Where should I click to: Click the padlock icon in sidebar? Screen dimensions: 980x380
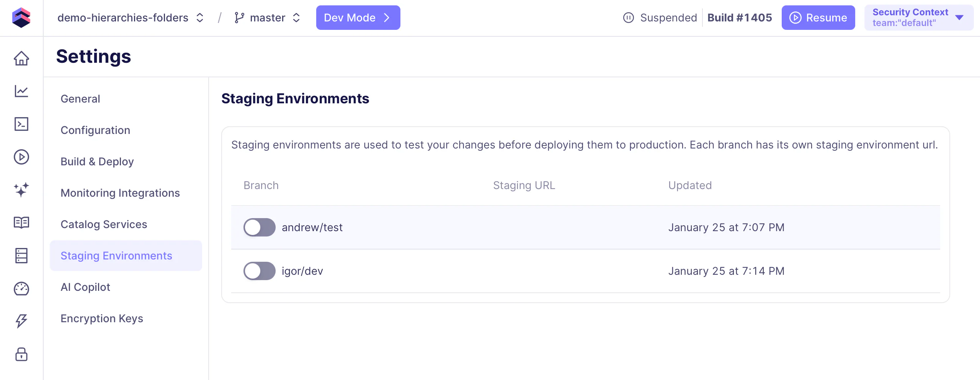[21, 354]
